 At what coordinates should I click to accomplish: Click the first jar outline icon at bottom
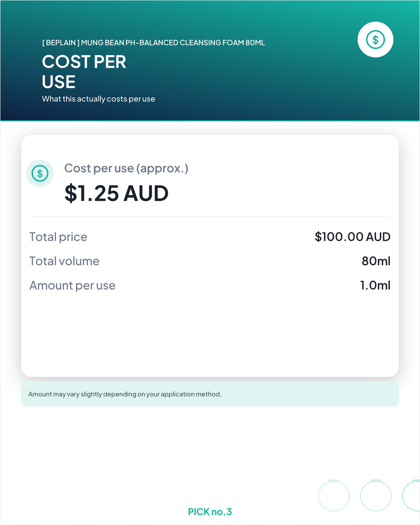[334, 495]
